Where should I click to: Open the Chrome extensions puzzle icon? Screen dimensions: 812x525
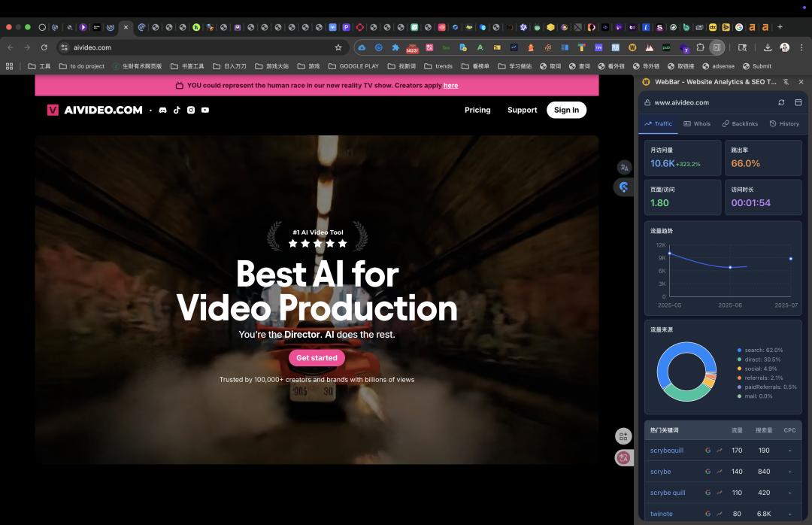point(700,47)
